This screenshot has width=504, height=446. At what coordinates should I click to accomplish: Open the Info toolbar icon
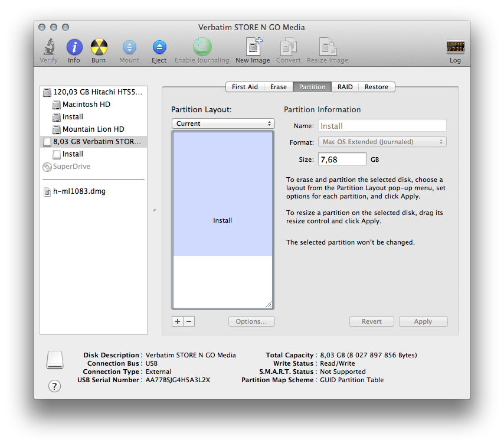[x=74, y=47]
